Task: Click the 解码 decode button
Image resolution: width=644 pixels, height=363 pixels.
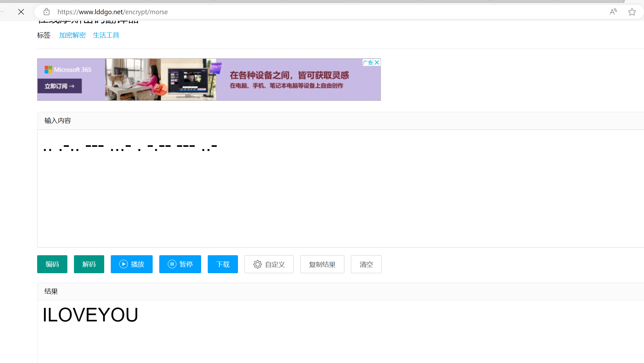Action: pos(89,264)
